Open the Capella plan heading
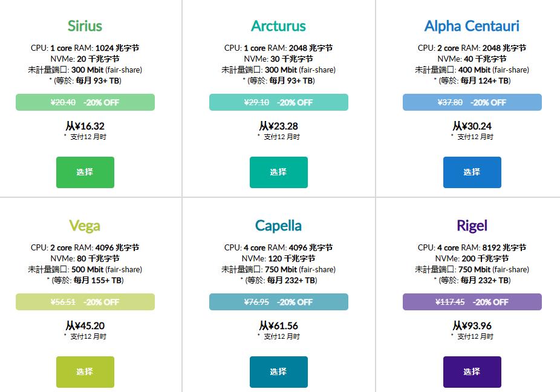 click(x=278, y=226)
